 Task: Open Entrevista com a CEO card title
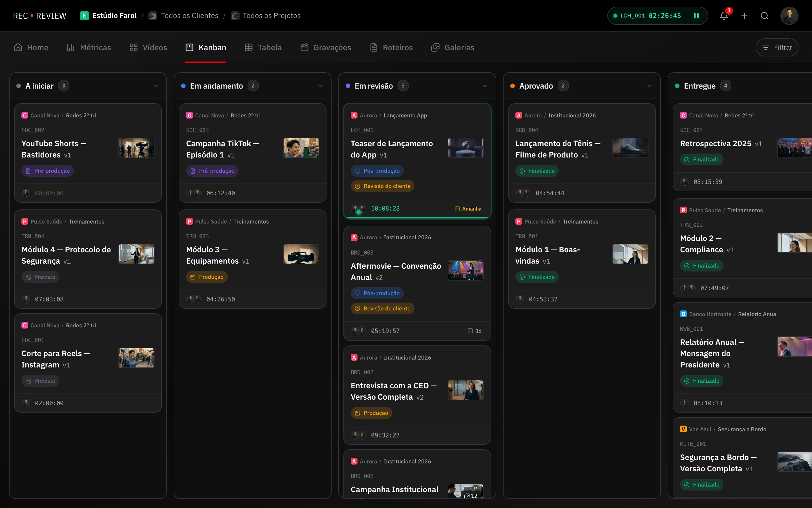(x=394, y=391)
